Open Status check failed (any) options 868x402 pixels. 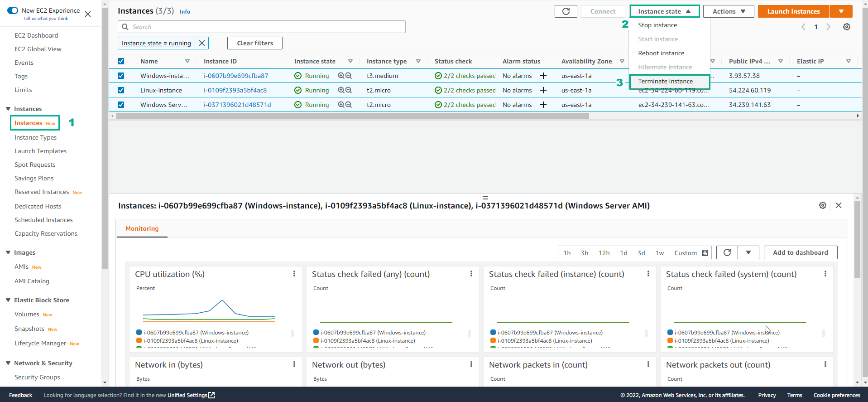(471, 274)
